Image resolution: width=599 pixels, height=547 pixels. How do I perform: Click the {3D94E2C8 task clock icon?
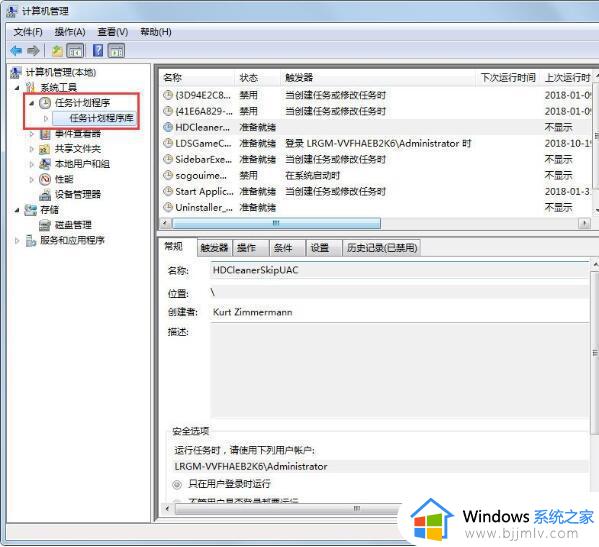tap(168, 95)
